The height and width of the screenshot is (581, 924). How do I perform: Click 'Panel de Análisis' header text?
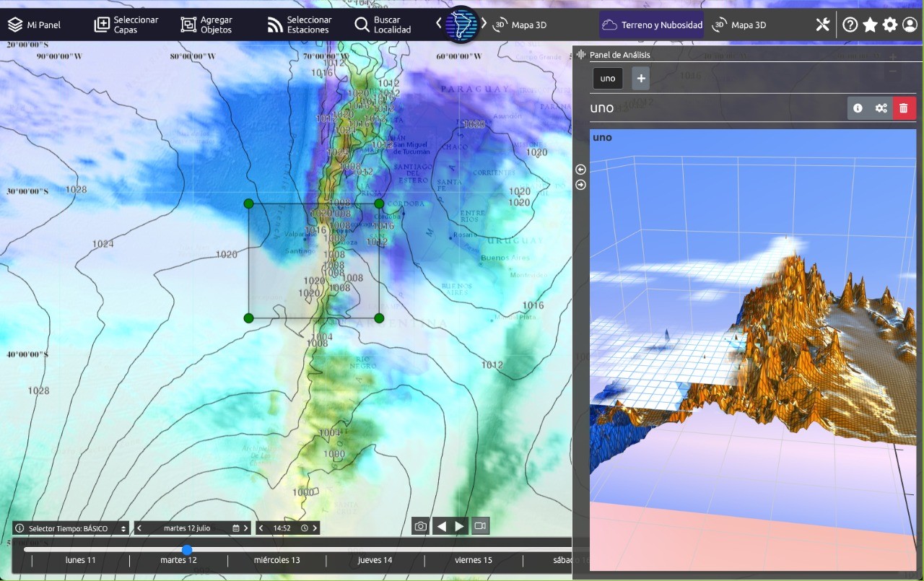[620, 55]
